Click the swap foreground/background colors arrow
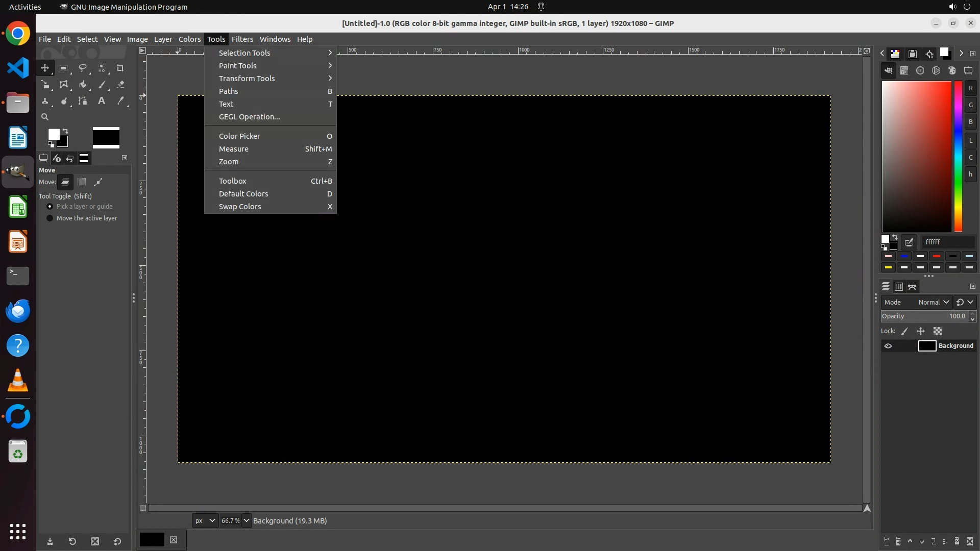The width and height of the screenshot is (980, 551). pyautogui.click(x=65, y=131)
